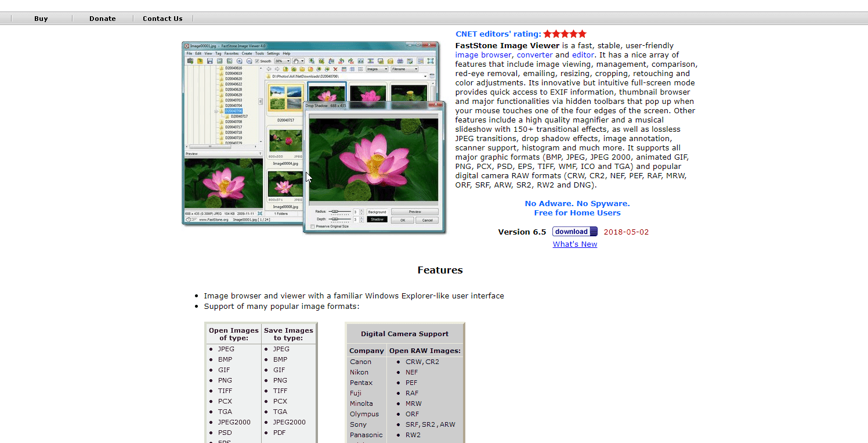This screenshot has width=868, height=443.
Task: Click 'Nikon' in the Company column
Action: click(x=359, y=372)
